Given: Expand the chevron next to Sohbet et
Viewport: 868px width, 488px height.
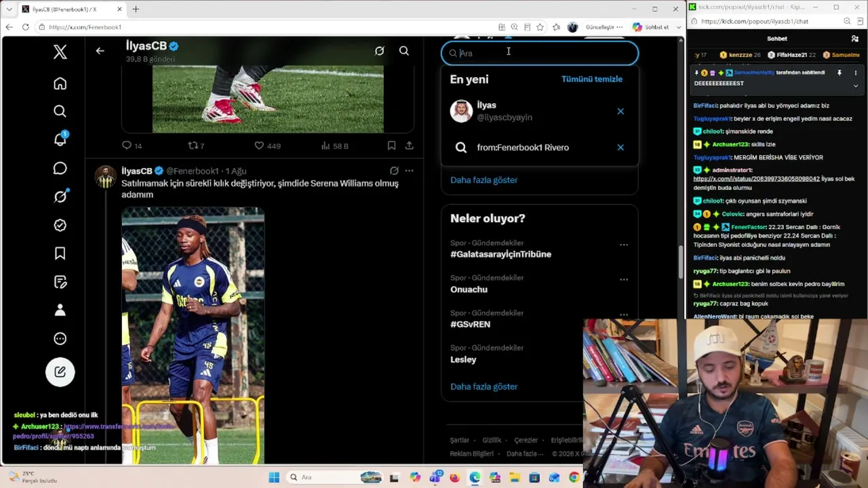Looking at the screenshot, I should pyautogui.click(x=677, y=27).
